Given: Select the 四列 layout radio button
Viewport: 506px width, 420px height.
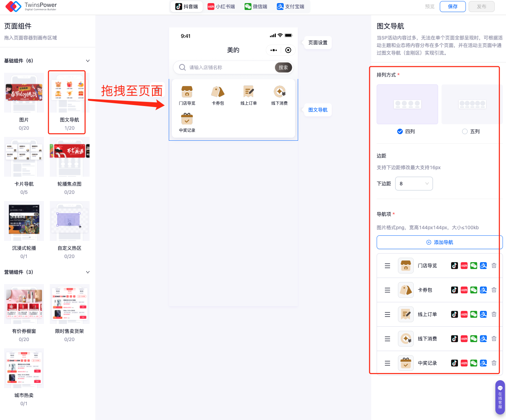Looking at the screenshot, I should click(x=400, y=131).
